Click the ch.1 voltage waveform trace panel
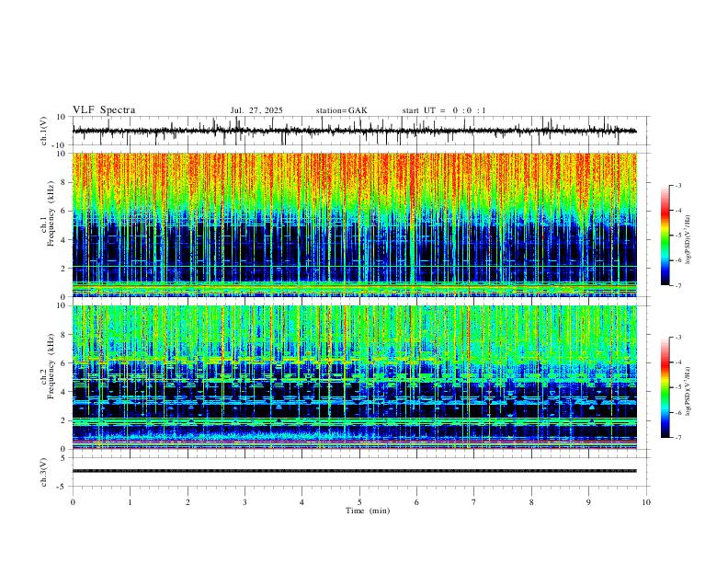The width and height of the screenshot is (728, 563). pos(360,131)
